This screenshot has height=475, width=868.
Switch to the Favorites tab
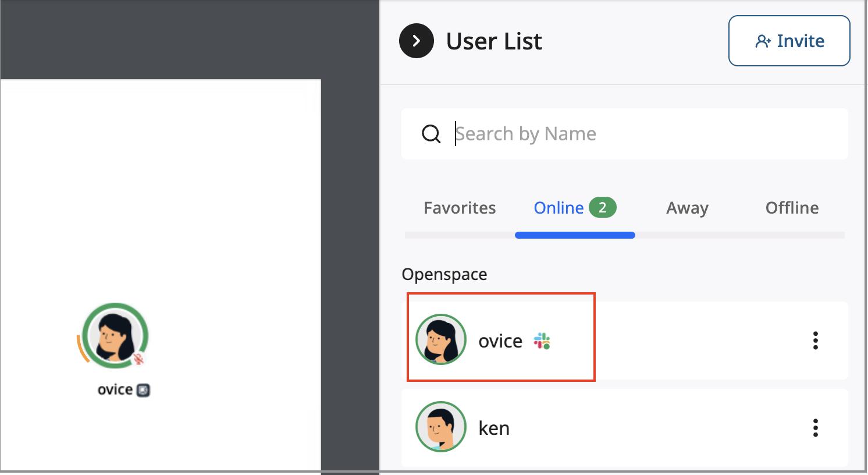pyautogui.click(x=460, y=207)
